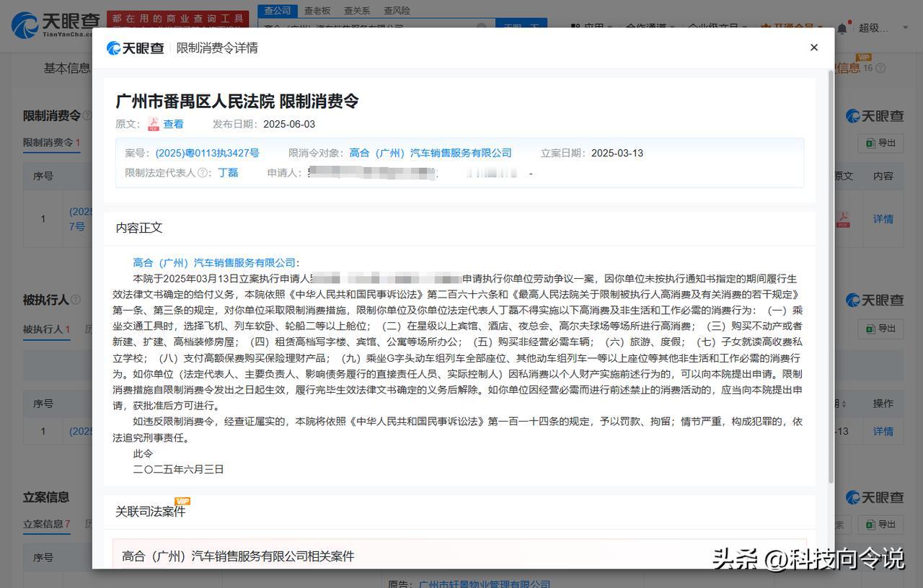Export 限制消费令 table via 导出 button
This screenshot has height=588, width=923.
[x=880, y=143]
